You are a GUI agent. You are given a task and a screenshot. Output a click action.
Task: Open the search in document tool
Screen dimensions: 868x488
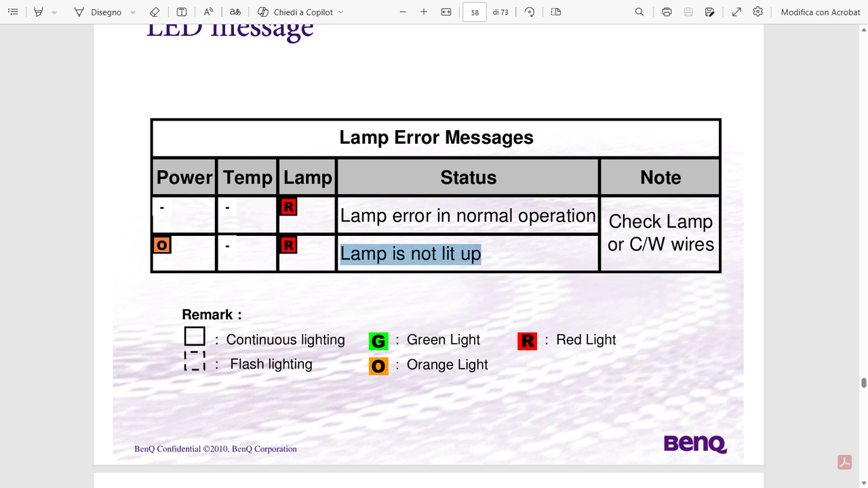[x=639, y=12]
